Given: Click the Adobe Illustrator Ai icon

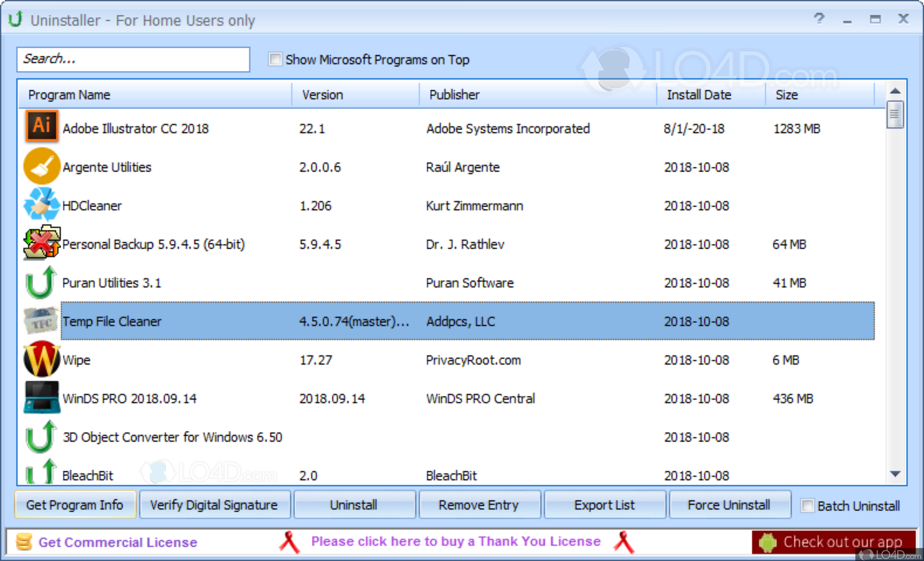Looking at the screenshot, I should [x=42, y=126].
